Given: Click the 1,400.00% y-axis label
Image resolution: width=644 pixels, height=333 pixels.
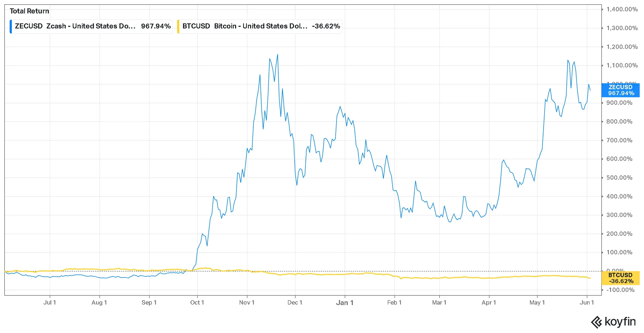Looking at the screenshot, I should click(622, 9).
